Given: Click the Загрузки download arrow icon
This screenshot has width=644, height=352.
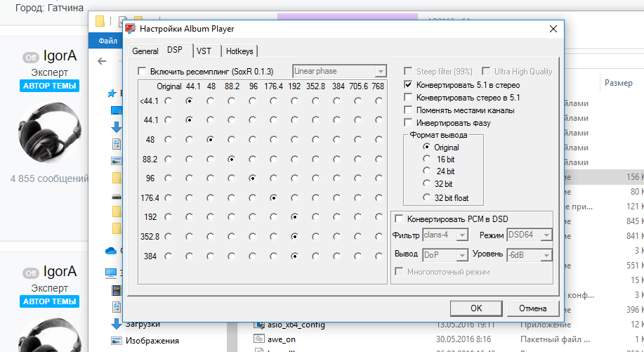Looking at the screenshot, I should click(117, 324).
